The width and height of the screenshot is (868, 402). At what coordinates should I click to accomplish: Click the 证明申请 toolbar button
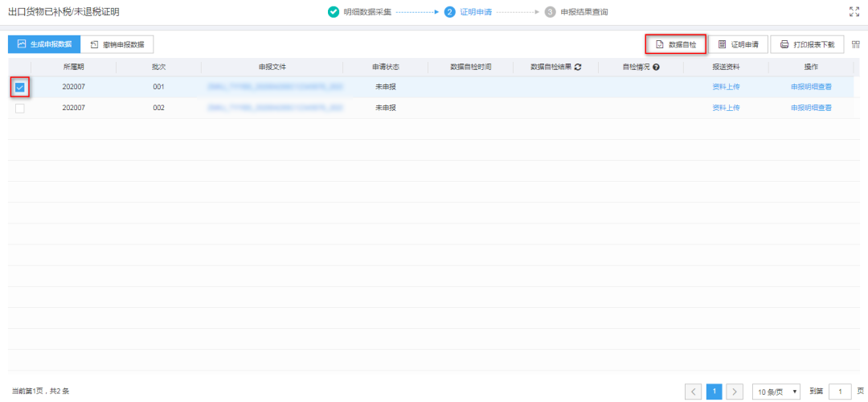click(x=738, y=44)
